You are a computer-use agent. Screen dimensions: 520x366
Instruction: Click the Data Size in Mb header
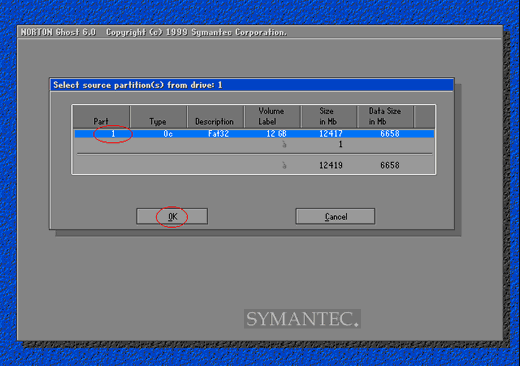point(385,117)
